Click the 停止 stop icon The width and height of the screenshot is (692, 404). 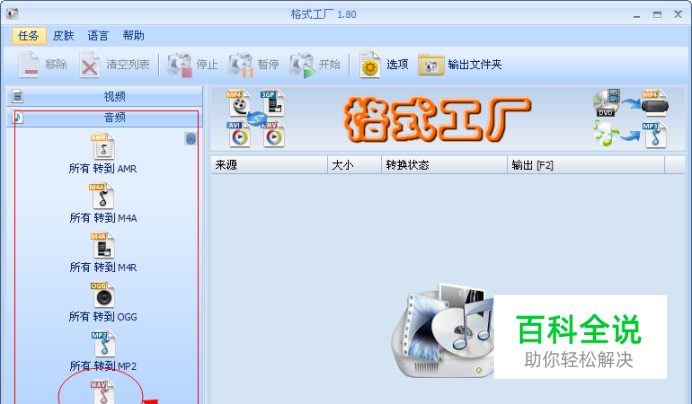pyautogui.click(x=179, y=65)
